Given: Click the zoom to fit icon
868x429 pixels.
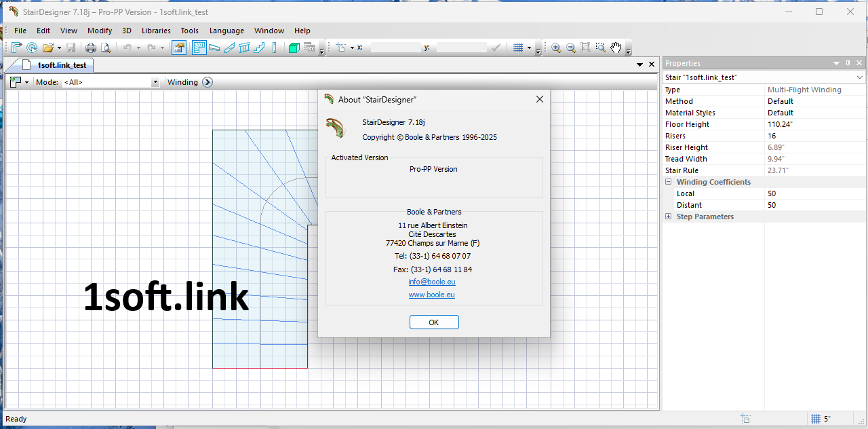Looking at the screenshot, I should (586, 48).
